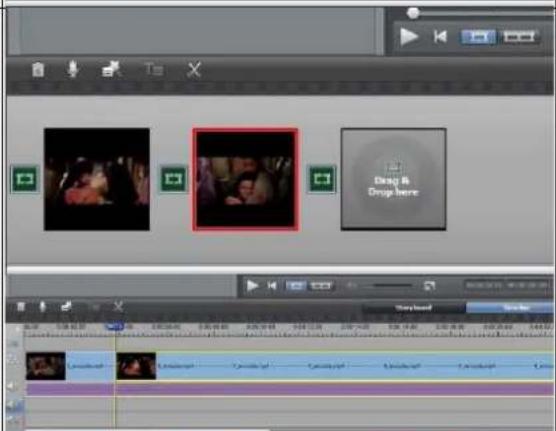This screenshot has height=431, width=556.
Task: Click the seek slider knob at top
Action: (x=413, y=13)
